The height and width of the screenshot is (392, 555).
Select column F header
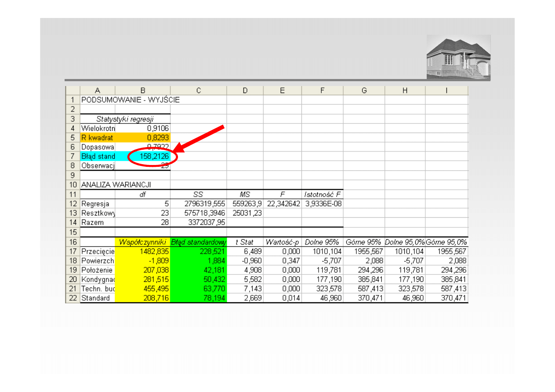(322, 90)
